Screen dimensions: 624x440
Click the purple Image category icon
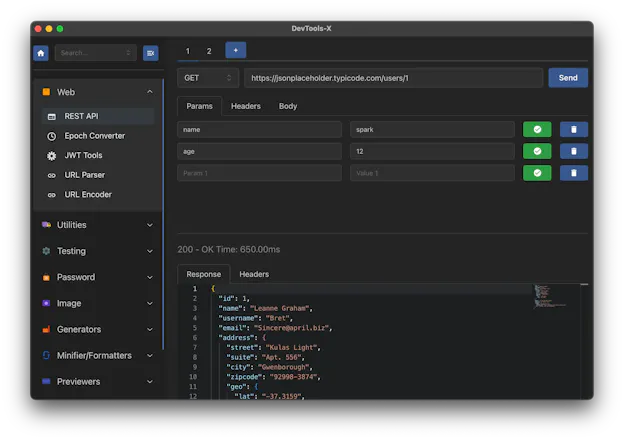[46, 303]
